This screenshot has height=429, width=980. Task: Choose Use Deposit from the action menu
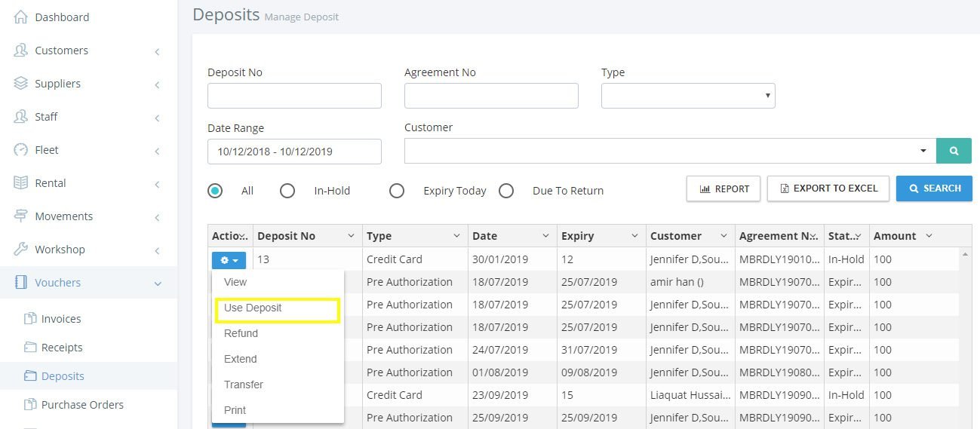pyautogui.click(x=253, y=308)
